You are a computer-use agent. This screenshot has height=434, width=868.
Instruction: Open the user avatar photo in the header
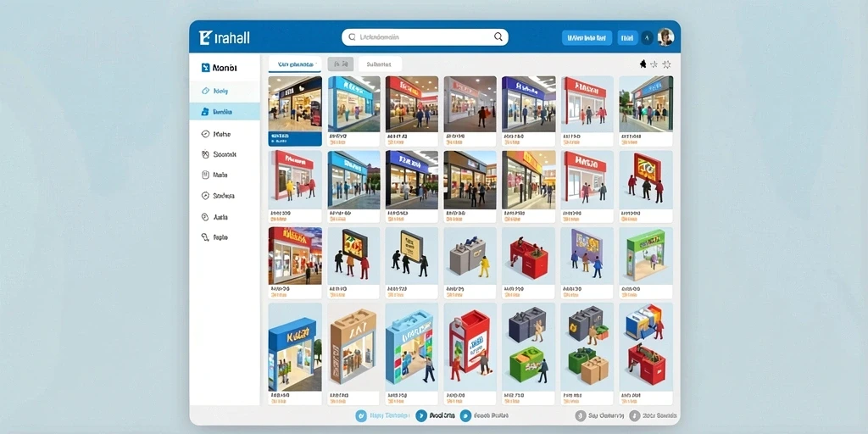point(665,37)
